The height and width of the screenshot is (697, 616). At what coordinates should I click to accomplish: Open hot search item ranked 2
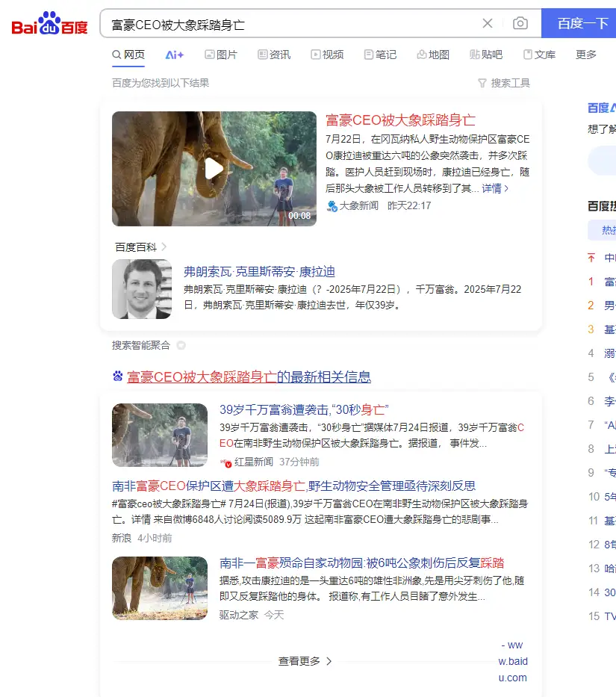(602, 306)
